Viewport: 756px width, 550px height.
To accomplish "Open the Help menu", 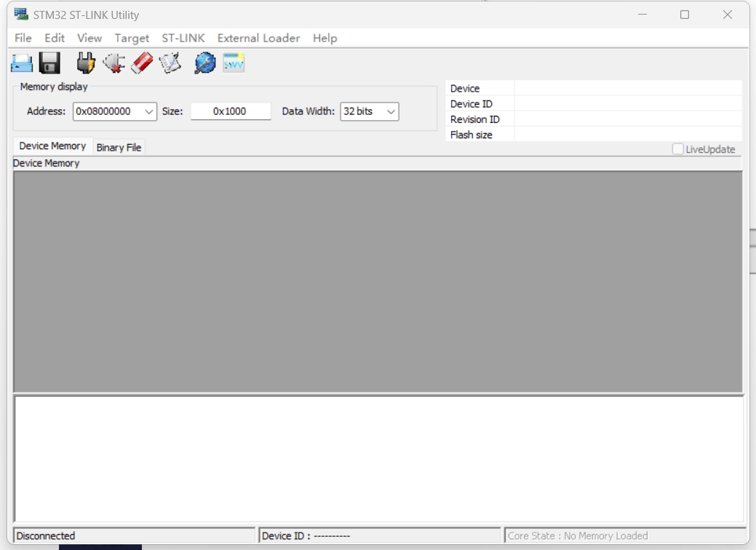I will pyautogui.click(x=325, y=38).
